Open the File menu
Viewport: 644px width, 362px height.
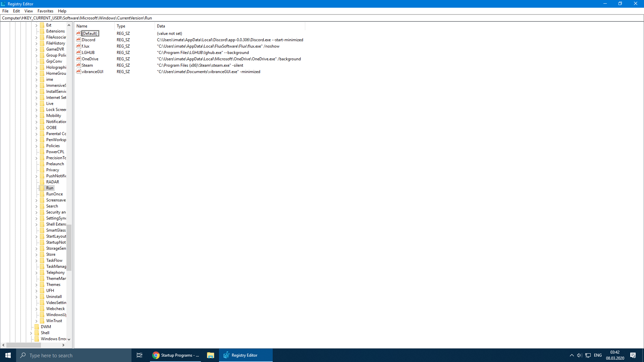coord(5,11)
